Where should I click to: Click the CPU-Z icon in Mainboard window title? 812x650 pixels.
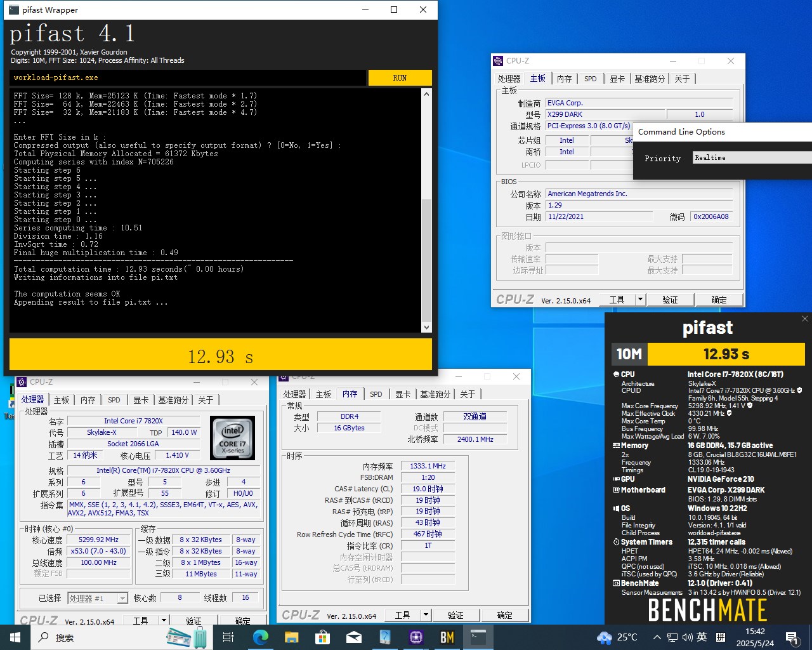[498, 61]
